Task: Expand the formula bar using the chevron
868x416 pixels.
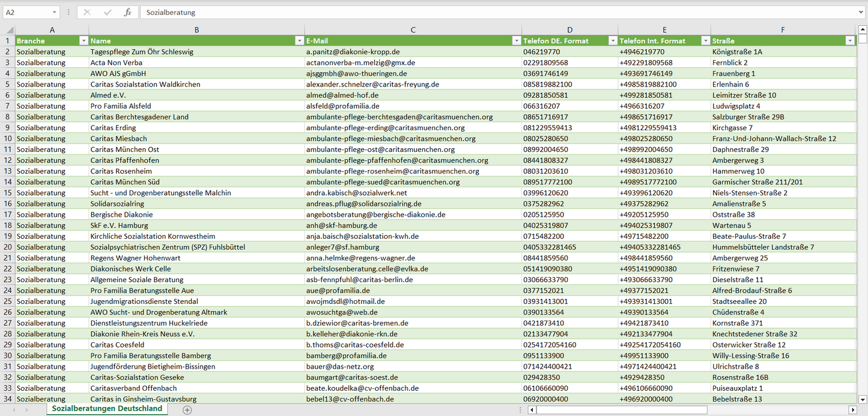Action: point(861,12)
